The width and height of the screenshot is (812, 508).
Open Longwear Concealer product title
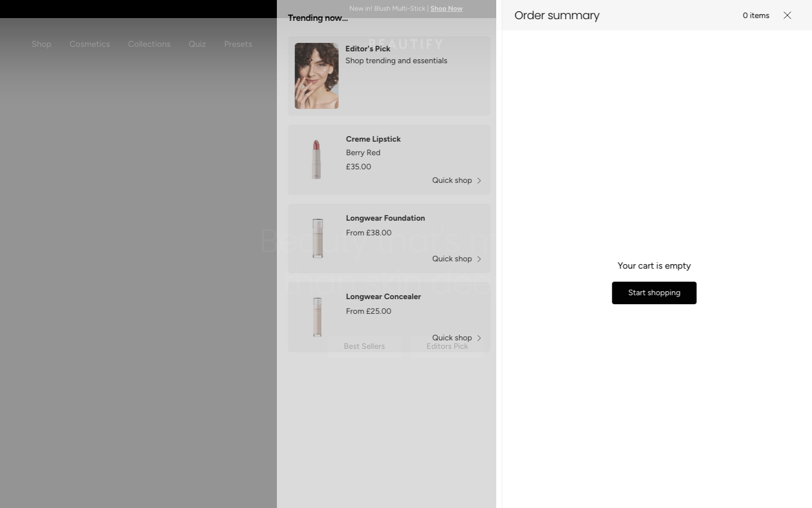383,296
